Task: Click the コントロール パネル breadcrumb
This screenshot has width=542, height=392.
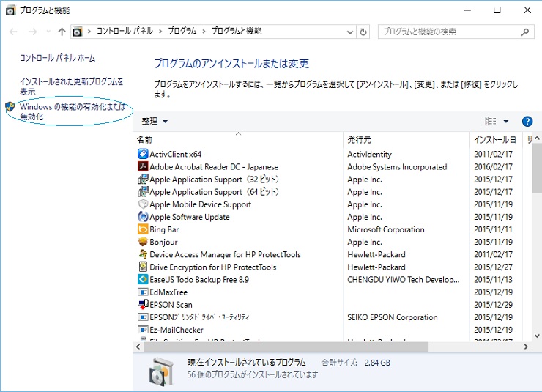Action: [x=125, y=31]
